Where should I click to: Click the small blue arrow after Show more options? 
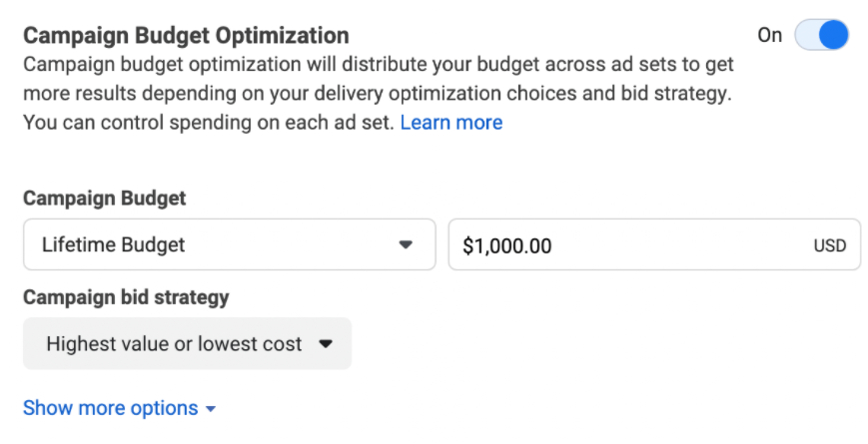click(211, 409)
